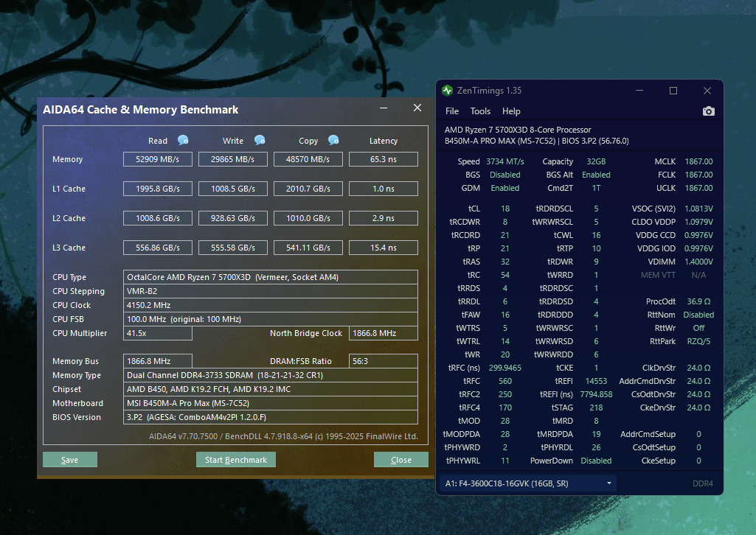This screenshot has height=535, width=756.
Task: Click the L1 Cache Write 1008.5 GB/s field
Action: pyautogui.click(x=233, y=189)
